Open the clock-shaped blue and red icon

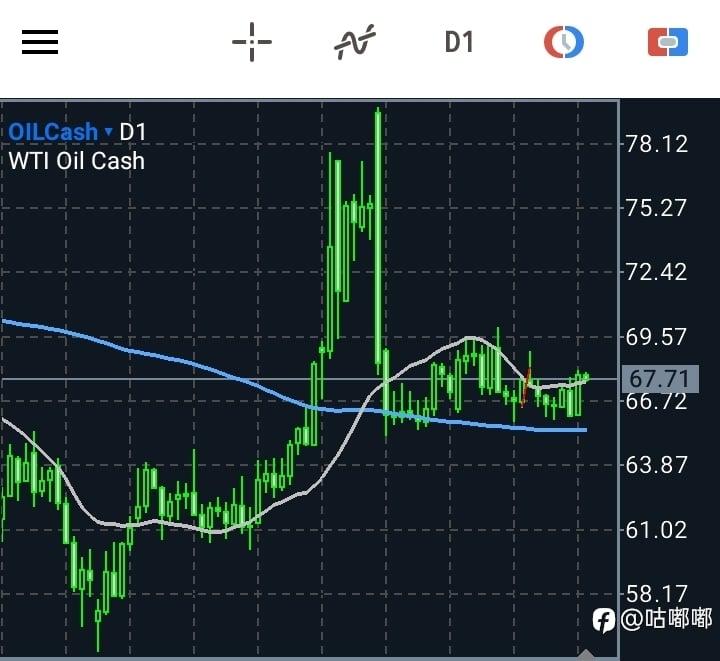click(x=563, y=42)
